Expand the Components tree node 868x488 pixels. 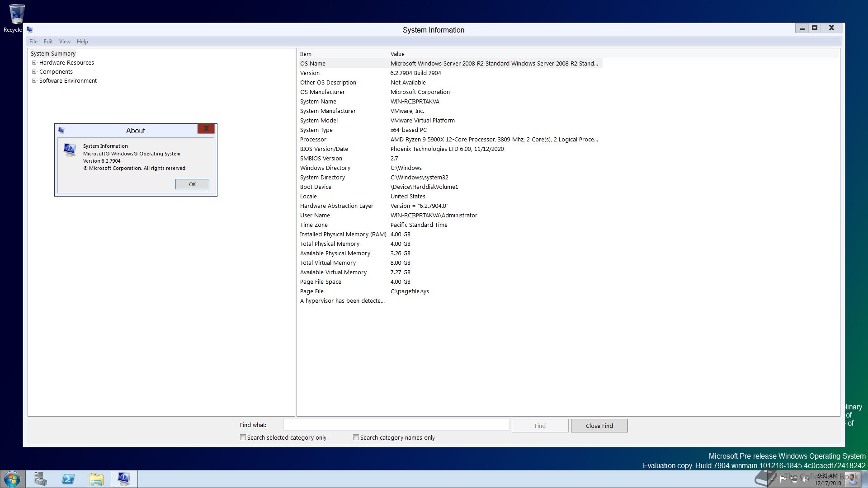point(34,72)
